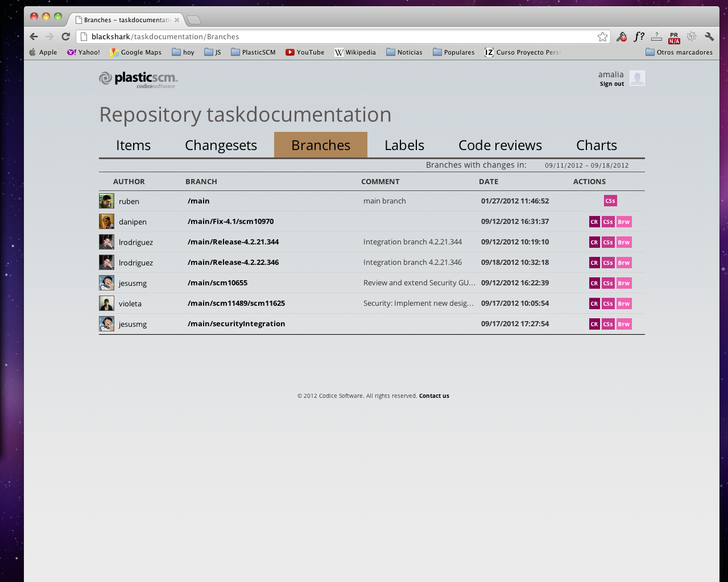The width and height of the screenshot is (728, 582).
Task: Click the page reload icon
Action: click(65, 35)
